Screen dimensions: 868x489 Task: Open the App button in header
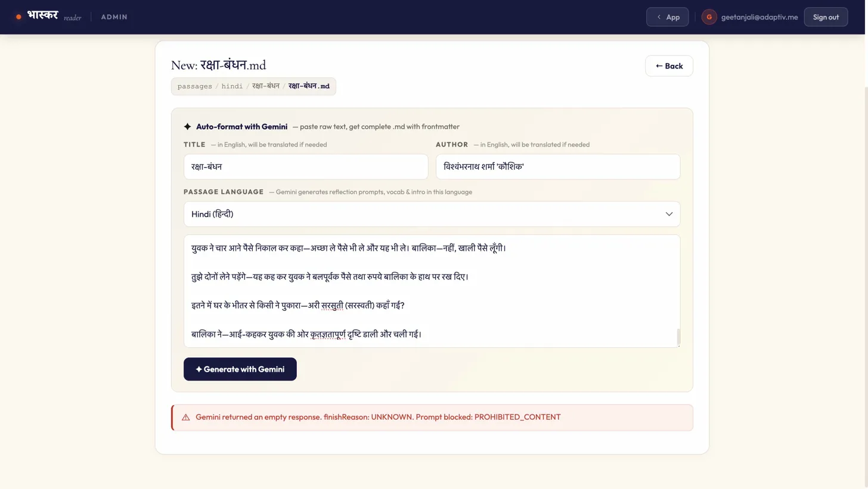point(667,17)
